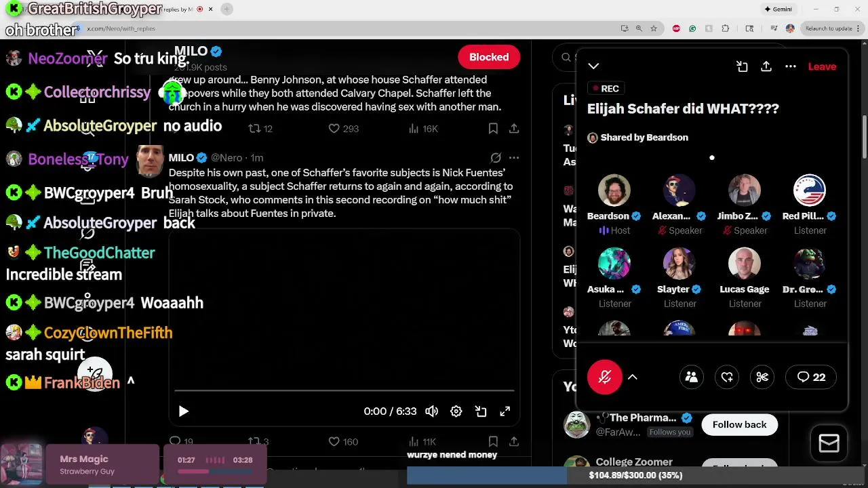Click the donation goal progress bar
The height and width of the screenshot is (488, 868).
coord(635,475)
